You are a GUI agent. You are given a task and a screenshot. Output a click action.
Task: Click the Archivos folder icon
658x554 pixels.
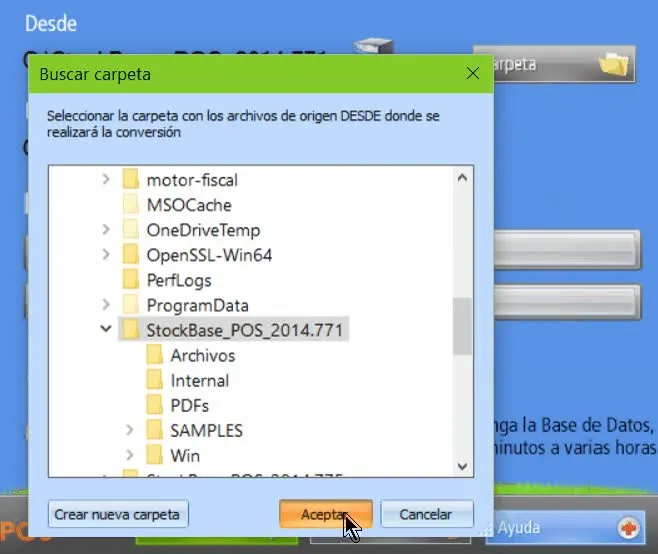154,355
